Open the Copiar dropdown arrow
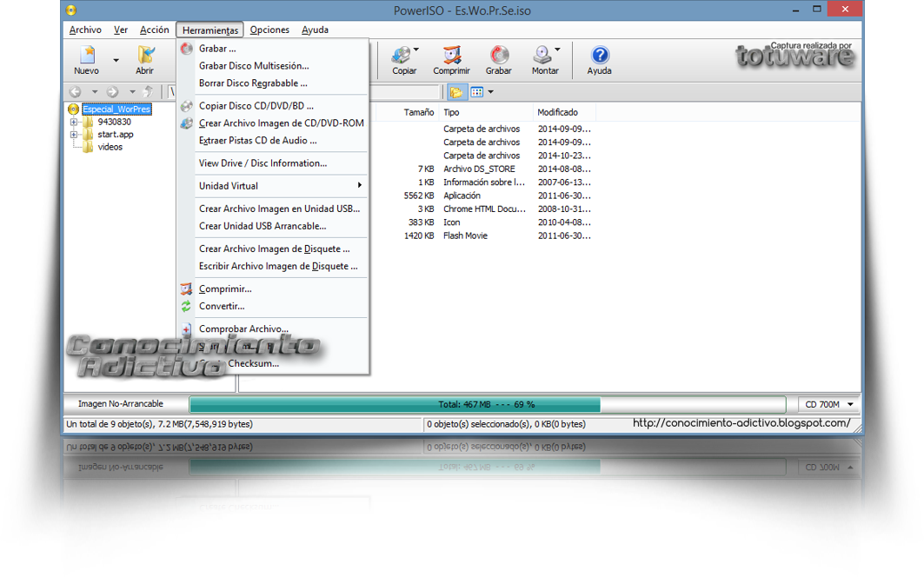This screenshot has height=577, width=924. click(416, 50)
